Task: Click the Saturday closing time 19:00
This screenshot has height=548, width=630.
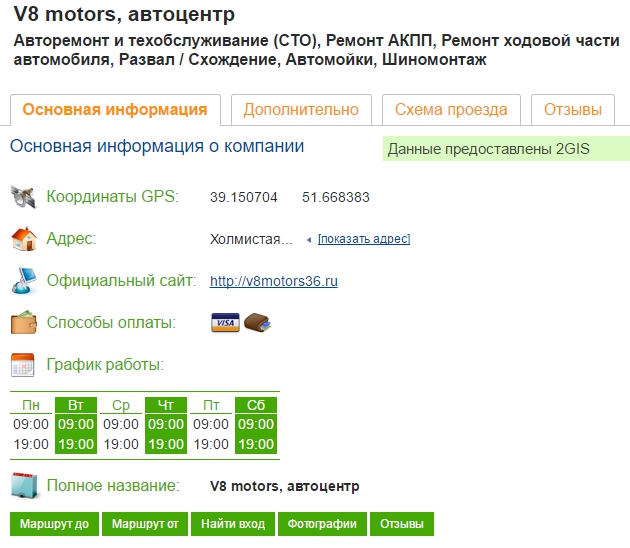Action: 256,444
